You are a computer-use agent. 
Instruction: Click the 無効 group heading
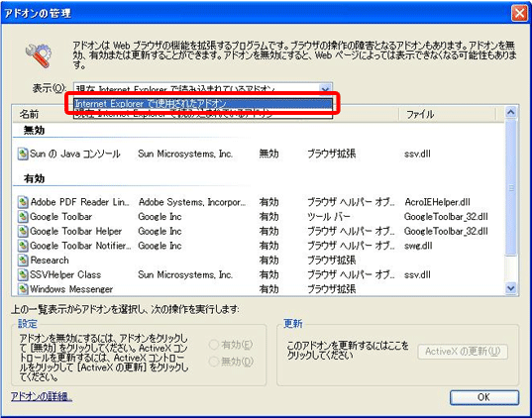click(34, 130)
